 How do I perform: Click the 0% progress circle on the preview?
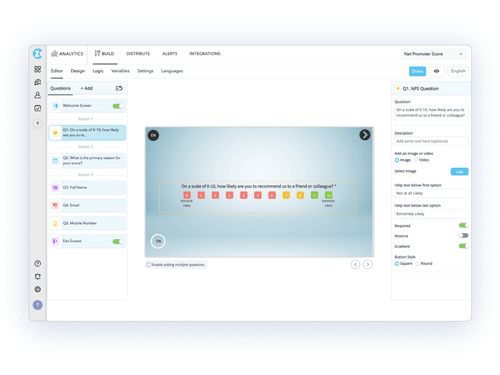tap(158, 241)
